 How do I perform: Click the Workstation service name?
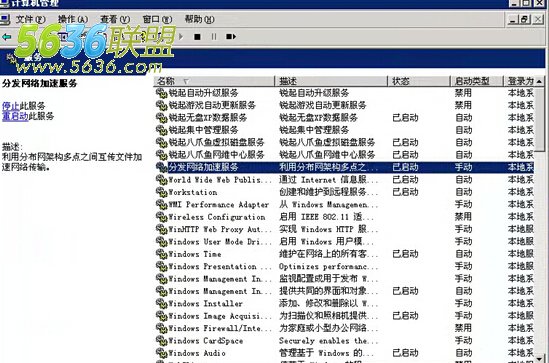(x=193, y=192)
